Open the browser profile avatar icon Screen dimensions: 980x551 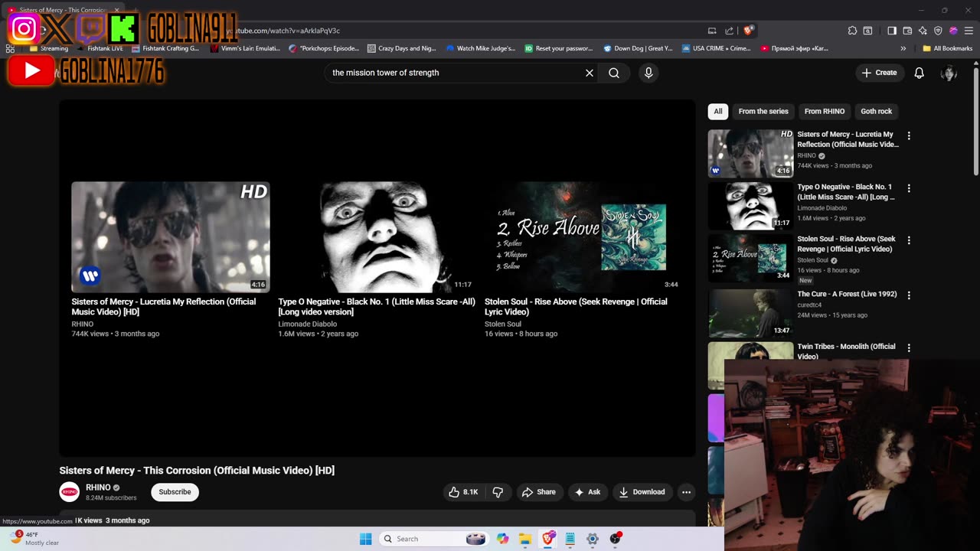[953, 31]
